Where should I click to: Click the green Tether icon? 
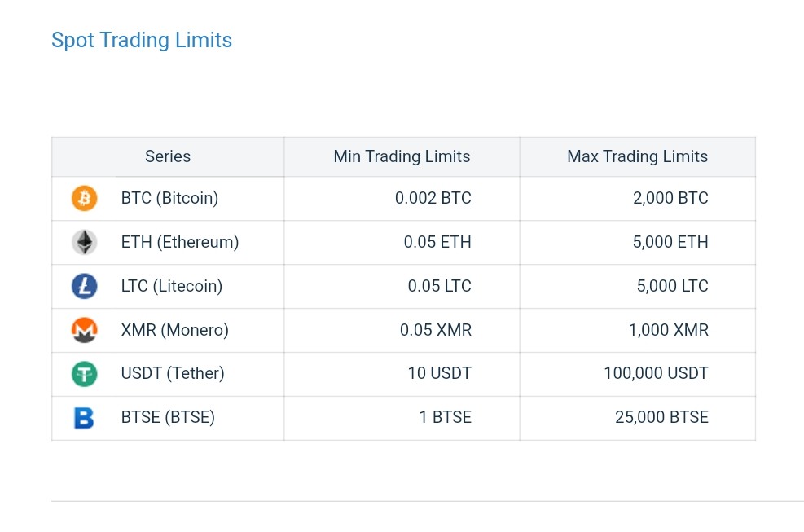84,374
